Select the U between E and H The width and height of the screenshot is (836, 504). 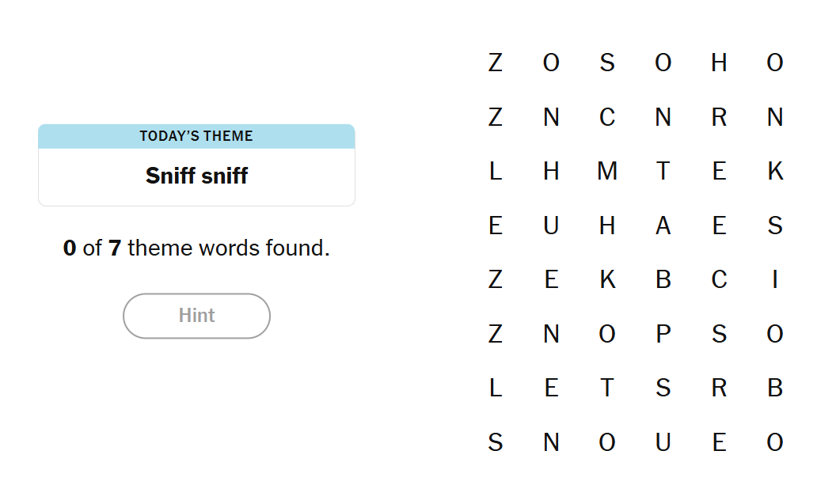[551, 225]
